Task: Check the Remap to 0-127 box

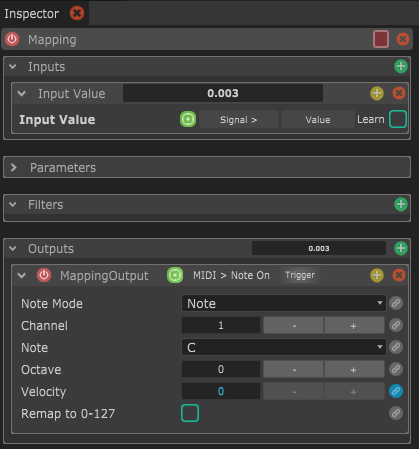Action: 190,413
